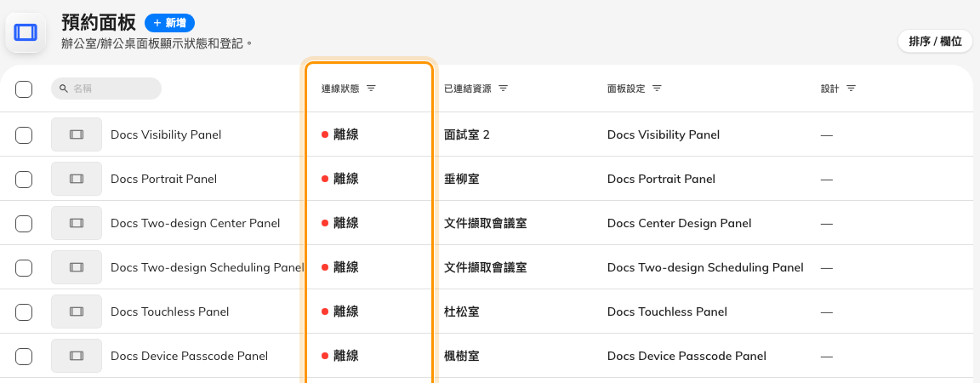Click Docs Touchless Panel thumbnail icon
Viewport: 980px width, 383px height.
click(77, 312)
